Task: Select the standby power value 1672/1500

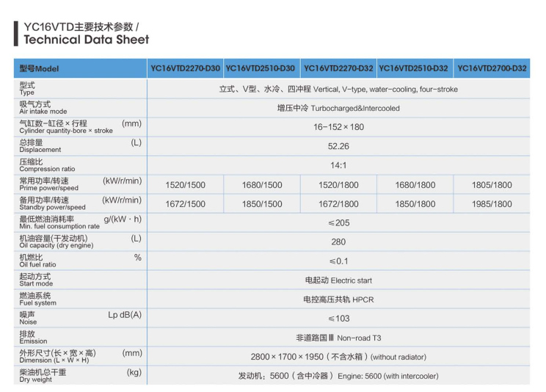Action: pos(186,204)
